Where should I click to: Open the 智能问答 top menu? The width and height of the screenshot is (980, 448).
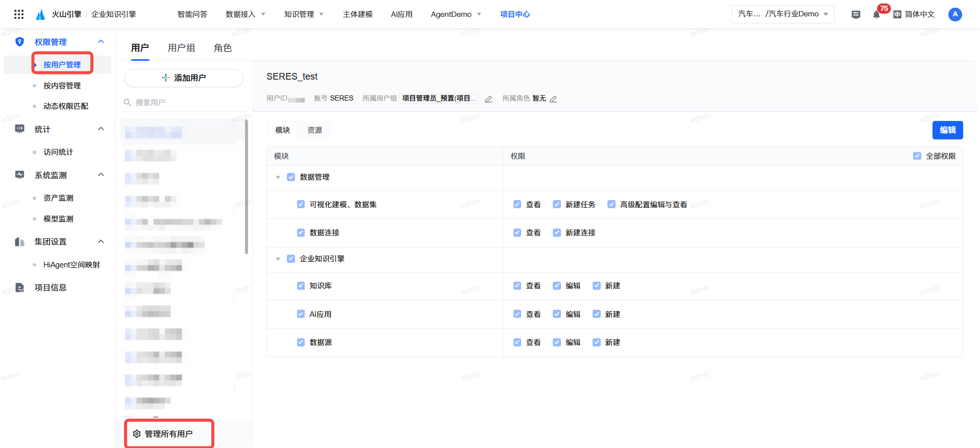[x=192, y=14]
